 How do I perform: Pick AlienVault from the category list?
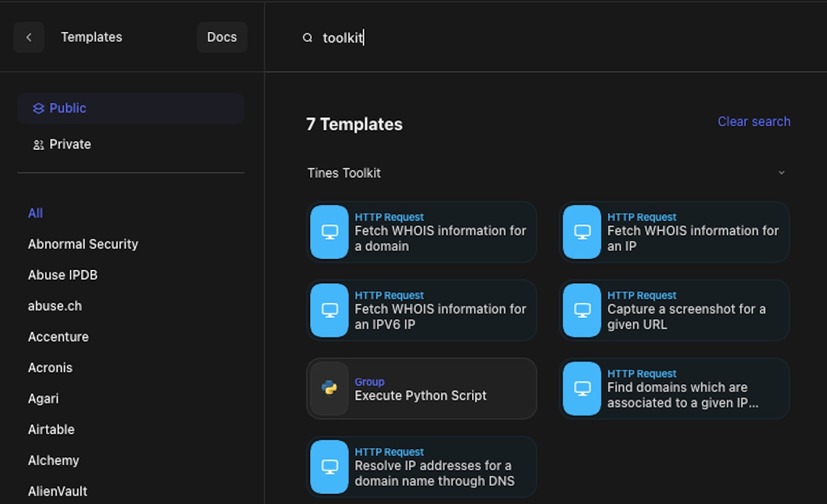pyautogui.click(x=57, y=491)
